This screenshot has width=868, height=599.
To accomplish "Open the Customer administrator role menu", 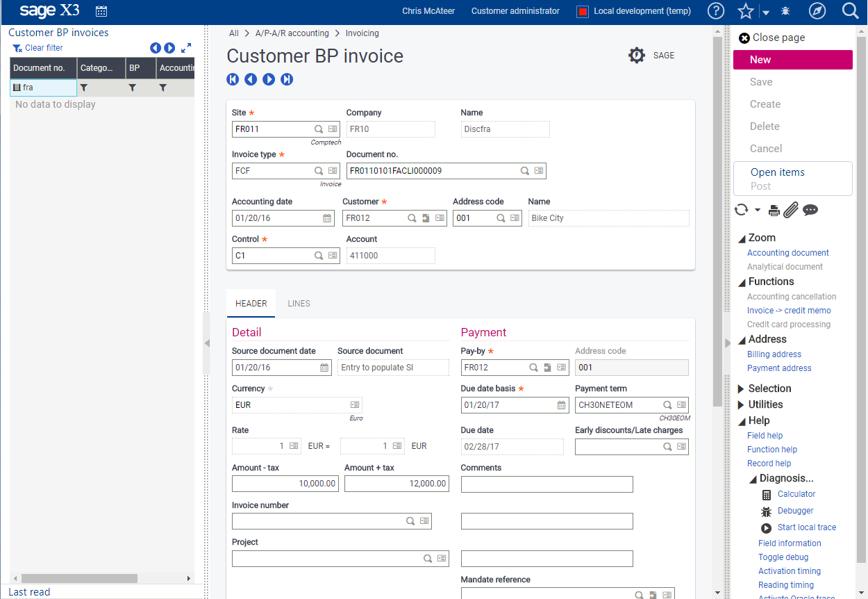I will (x=515, y=11).
